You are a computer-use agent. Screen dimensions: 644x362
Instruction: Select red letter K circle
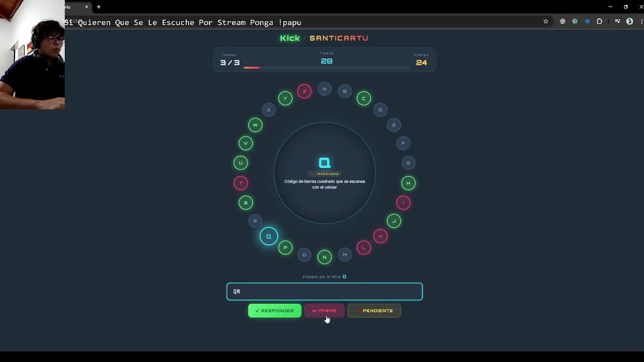click(x=380, y=236)
